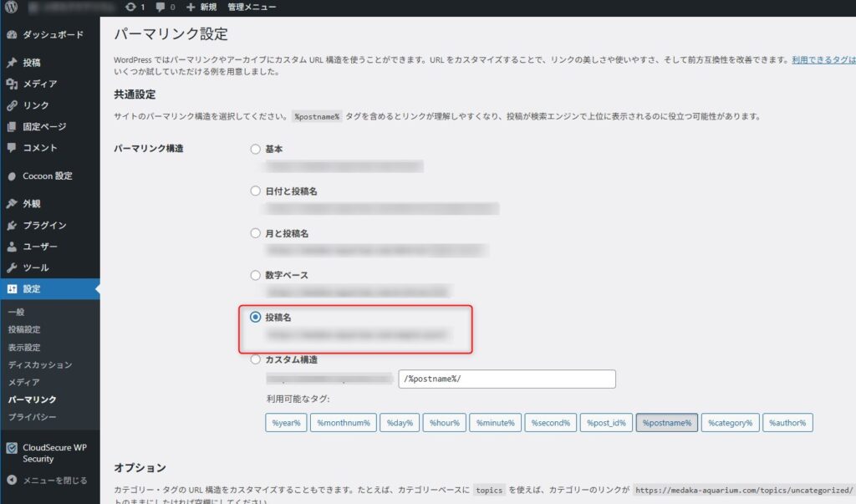Click the updates icon in admin bar
Image resolution: width=856 pixels, height=504 pixels.
click(x=130, y=8)
